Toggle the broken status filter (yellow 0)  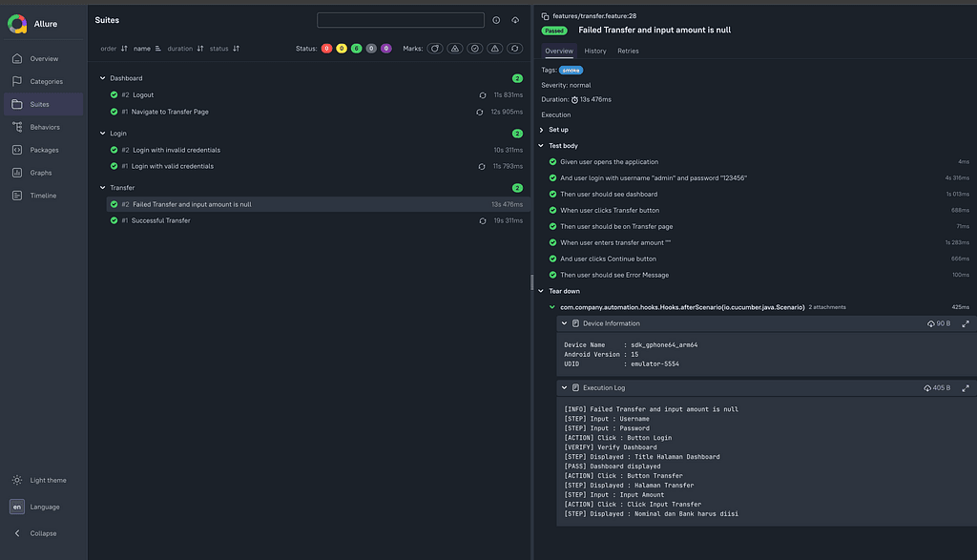[342, 49]
